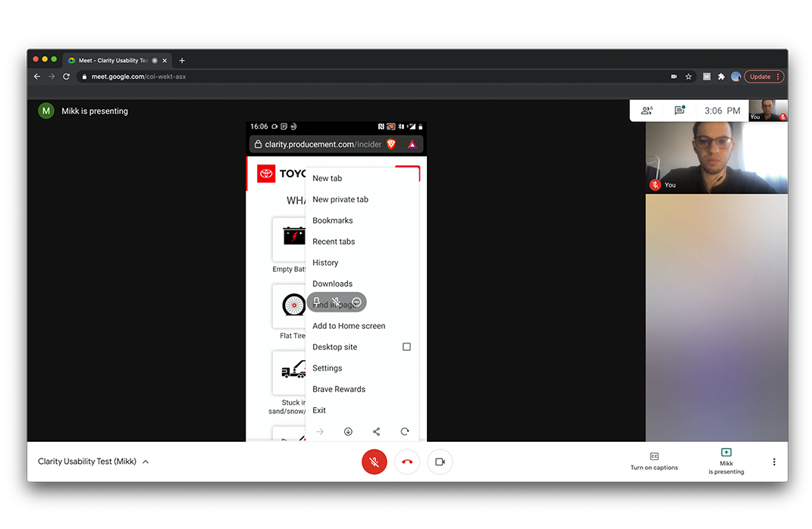Click the Update button in Chrome
This screenshot has height=529, width=812.
(x=763, y=77)
